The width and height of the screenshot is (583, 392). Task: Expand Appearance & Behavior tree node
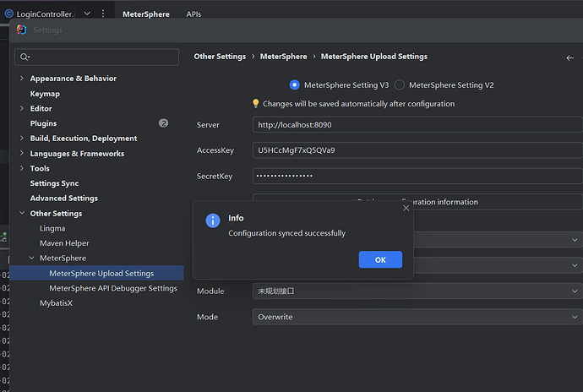point(22,79)
